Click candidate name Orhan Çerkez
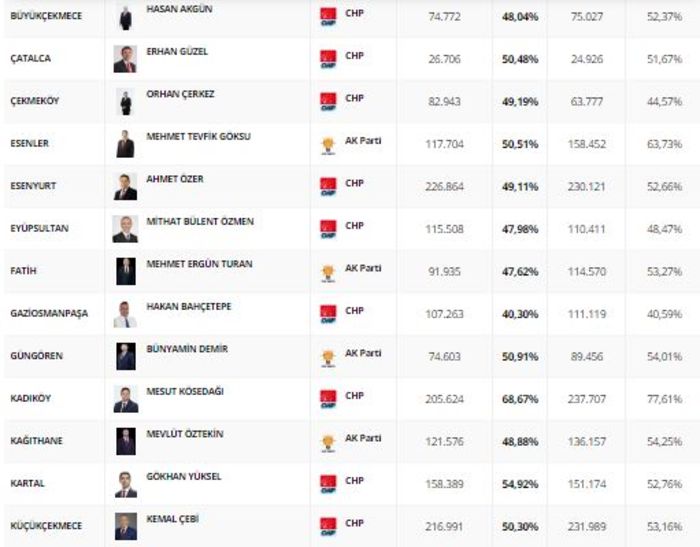 181,94
